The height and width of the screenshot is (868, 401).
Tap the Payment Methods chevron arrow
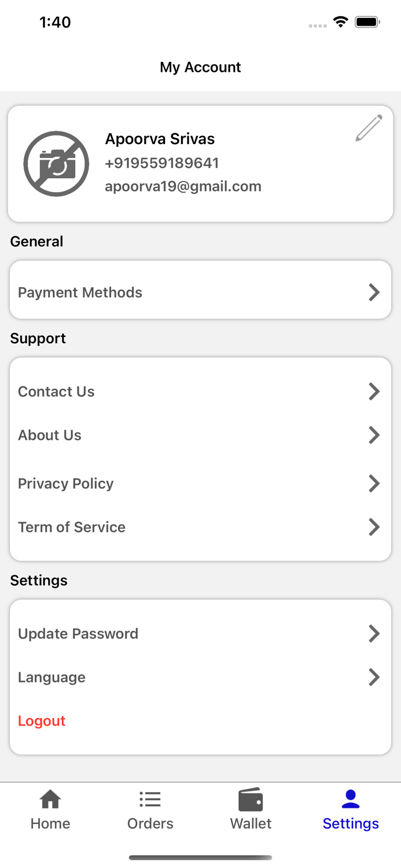tap(374, 292)
